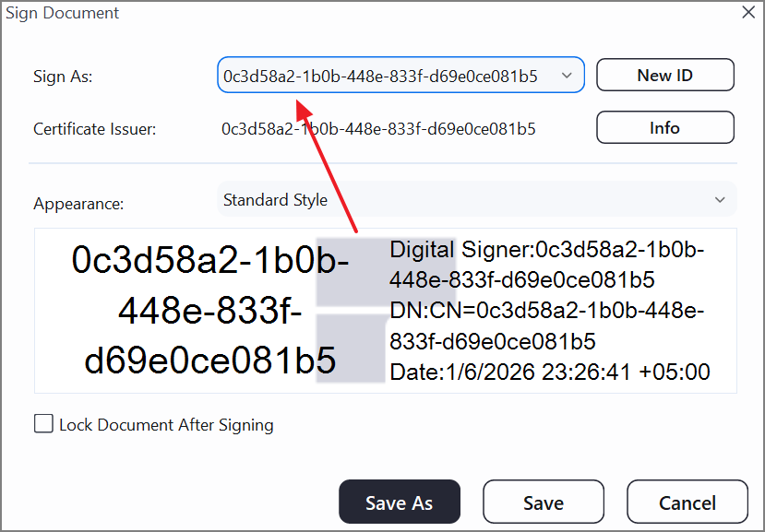Check the Lock Document After Signing box

point(41,424)
